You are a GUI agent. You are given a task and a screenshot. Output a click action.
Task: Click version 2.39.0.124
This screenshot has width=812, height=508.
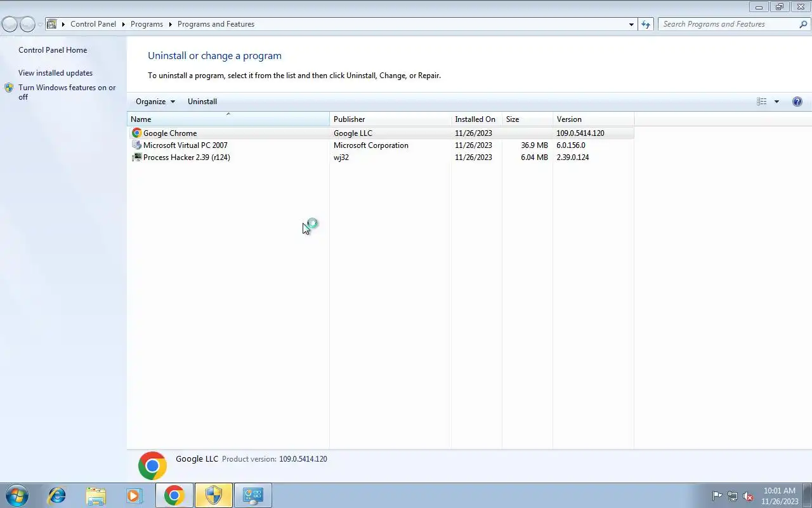click(573, 157)
